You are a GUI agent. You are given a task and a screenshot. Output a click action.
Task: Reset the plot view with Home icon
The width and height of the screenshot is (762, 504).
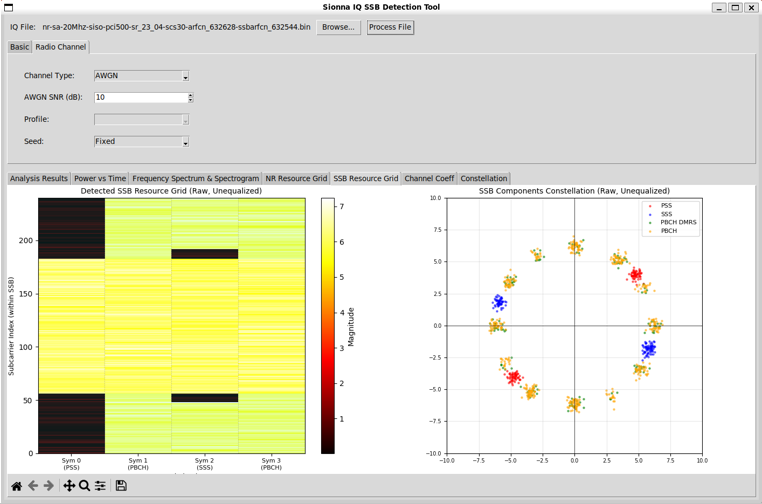tap(16, 486)
